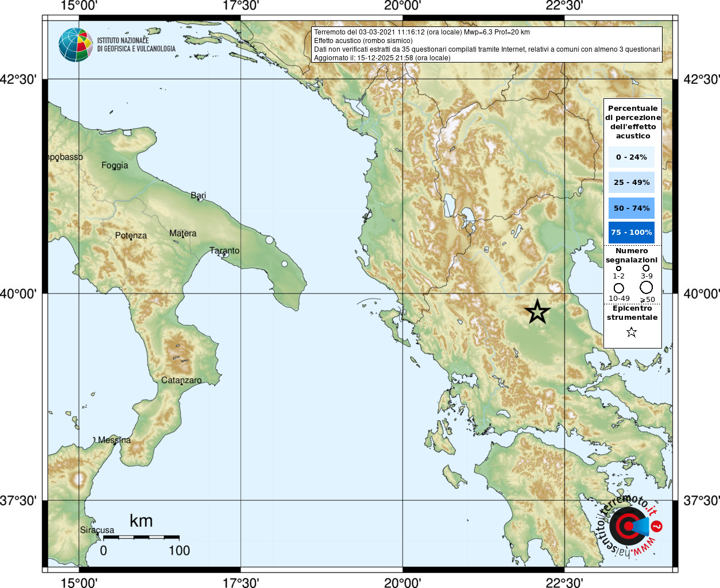Click the haisentitoilterremoto.it target logo
Screen dimensions: 720x588
pyautogui.click(x=629, y=525)
